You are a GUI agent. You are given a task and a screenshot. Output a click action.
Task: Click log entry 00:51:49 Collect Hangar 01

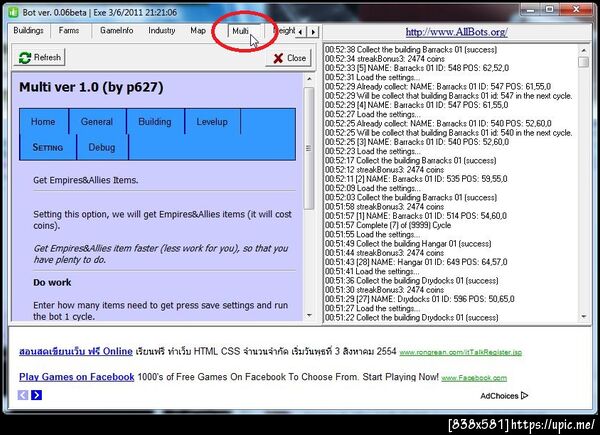coord(408,244)
